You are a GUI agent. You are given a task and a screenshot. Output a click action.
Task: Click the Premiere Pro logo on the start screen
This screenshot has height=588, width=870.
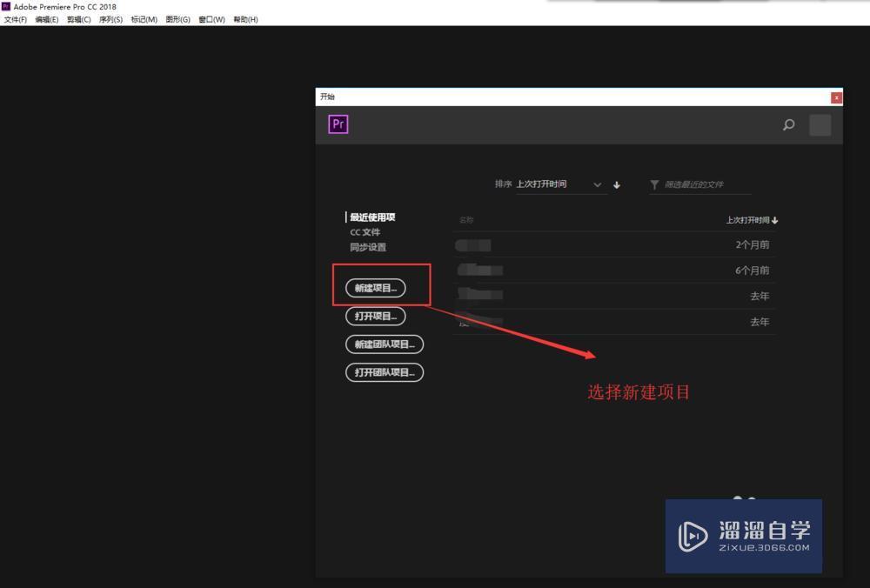point(338,124)
